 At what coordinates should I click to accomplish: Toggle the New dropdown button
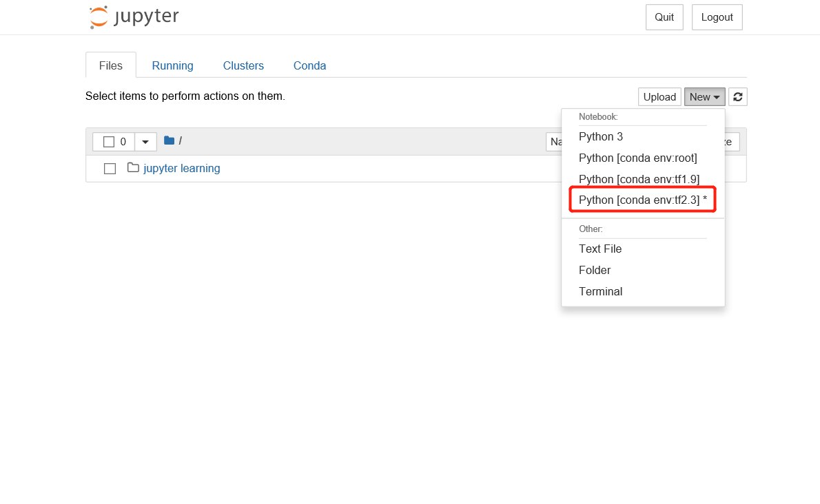[704, 96]
